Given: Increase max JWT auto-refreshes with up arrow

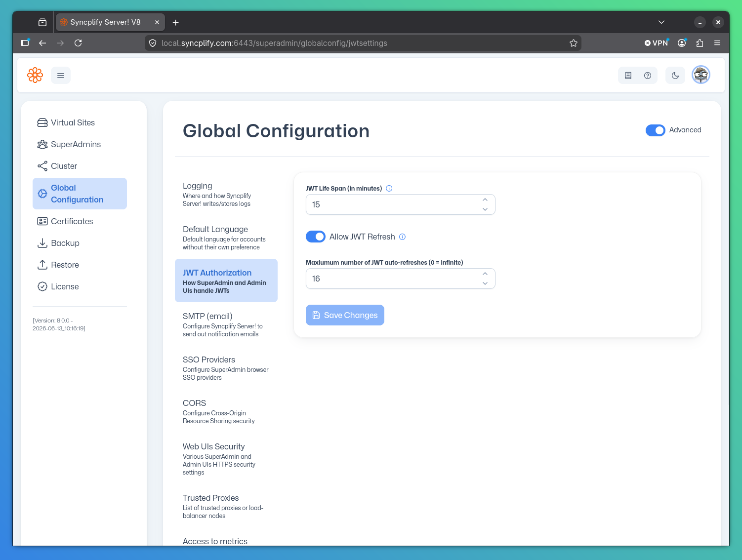Looking at the screenshot, I should click(x=485, y=274).
